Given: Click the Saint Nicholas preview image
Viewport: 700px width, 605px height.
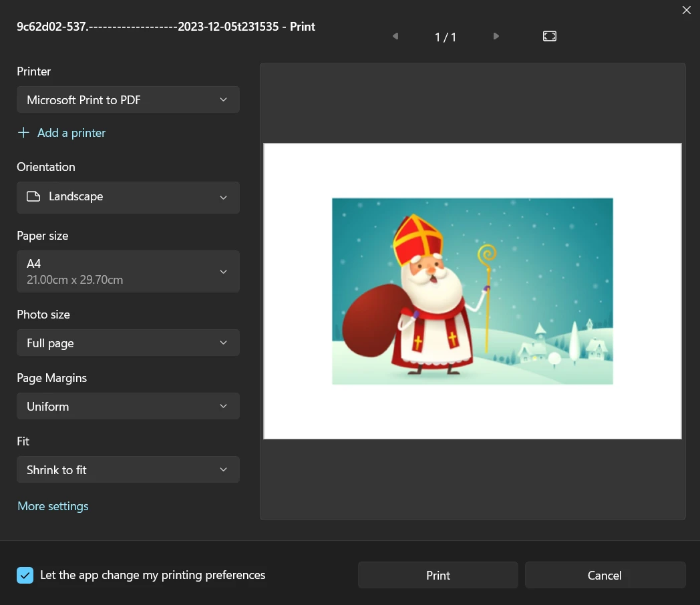Looking at the screenshot, I should pos(472,291).
